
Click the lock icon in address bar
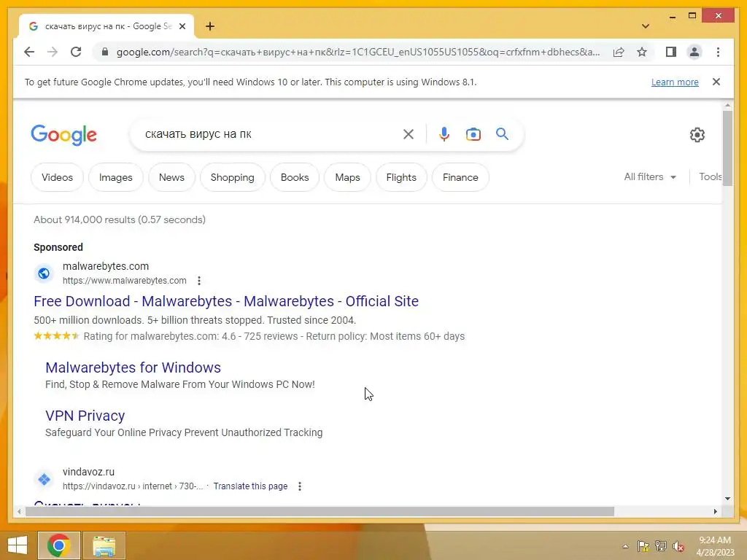105,52
